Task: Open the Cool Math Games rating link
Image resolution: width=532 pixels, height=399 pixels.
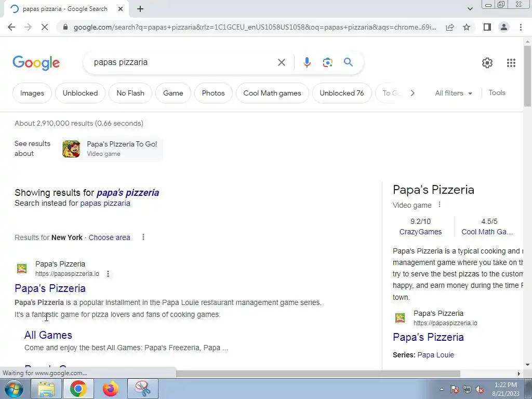Action: [x=487, y=232]
